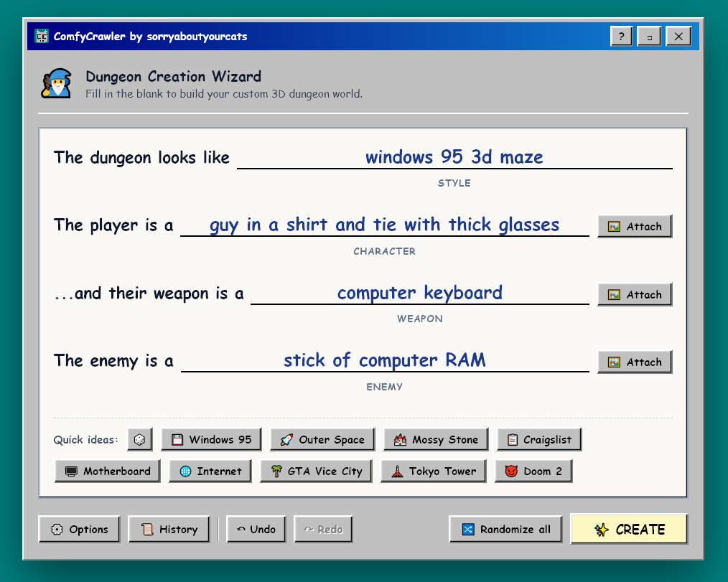The height and width of the screenshot is (582, 728).
Task: Apply the Tokyo Tower quick idea
Action: pos(434,471)
